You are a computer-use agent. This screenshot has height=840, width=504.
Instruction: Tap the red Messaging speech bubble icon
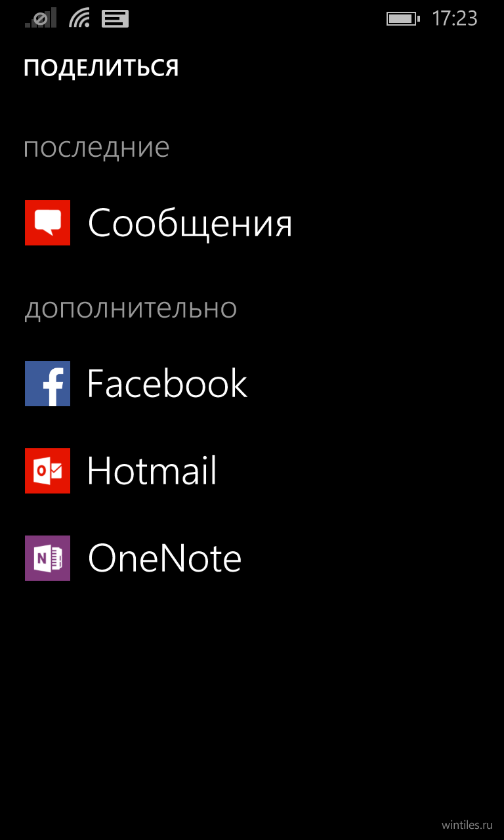pos(47,223)
